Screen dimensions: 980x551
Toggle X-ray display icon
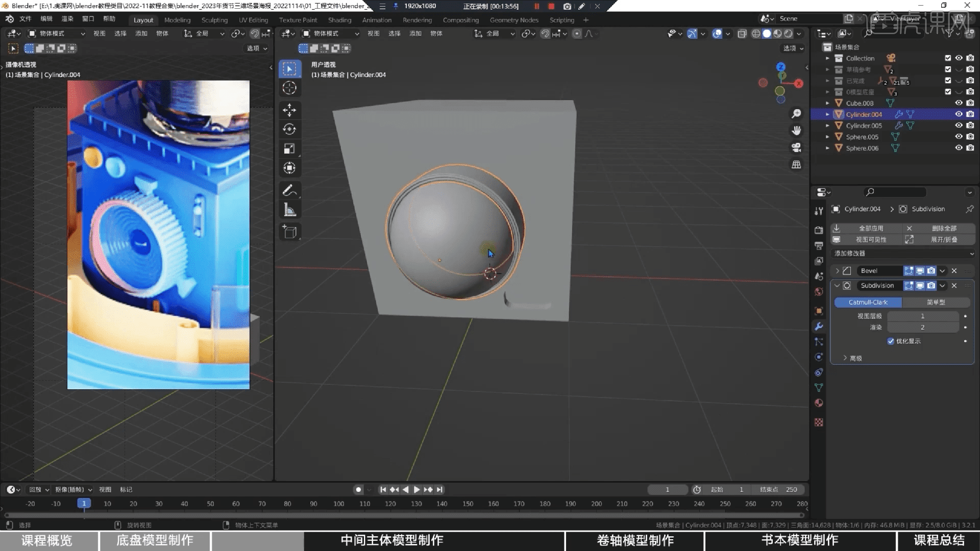click(x=742, y=34)
